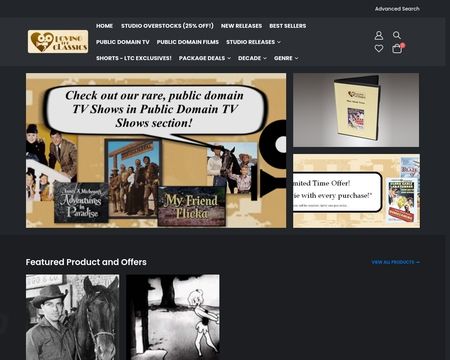The image size is (450, 360).
Task: Click the Public Domain TV Shows banner
Action: [156, 150]
